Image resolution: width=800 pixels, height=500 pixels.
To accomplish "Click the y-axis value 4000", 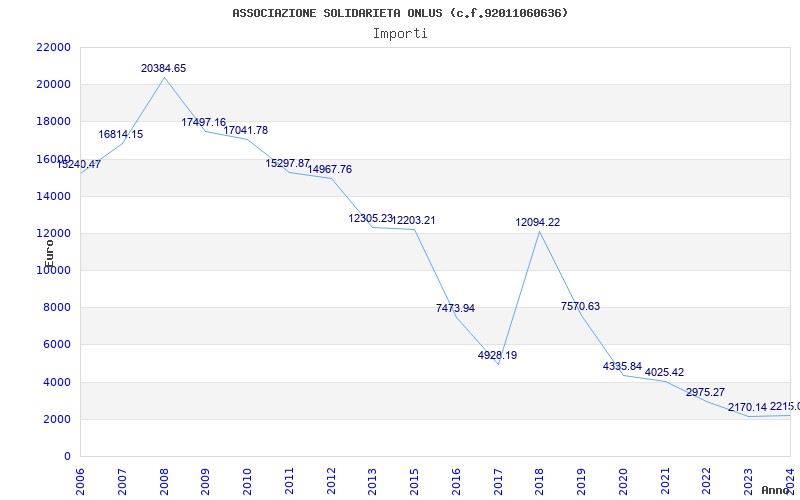I will (x=56, y=382).
